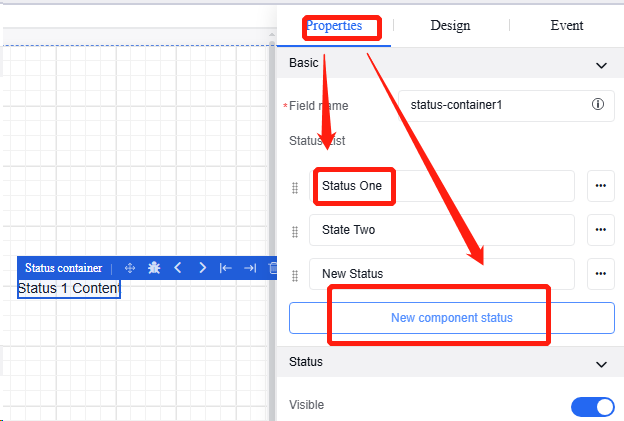This screenshot has height=421, width=624.
Task: Click drag handle beside Status One
Action: [295, 188]
